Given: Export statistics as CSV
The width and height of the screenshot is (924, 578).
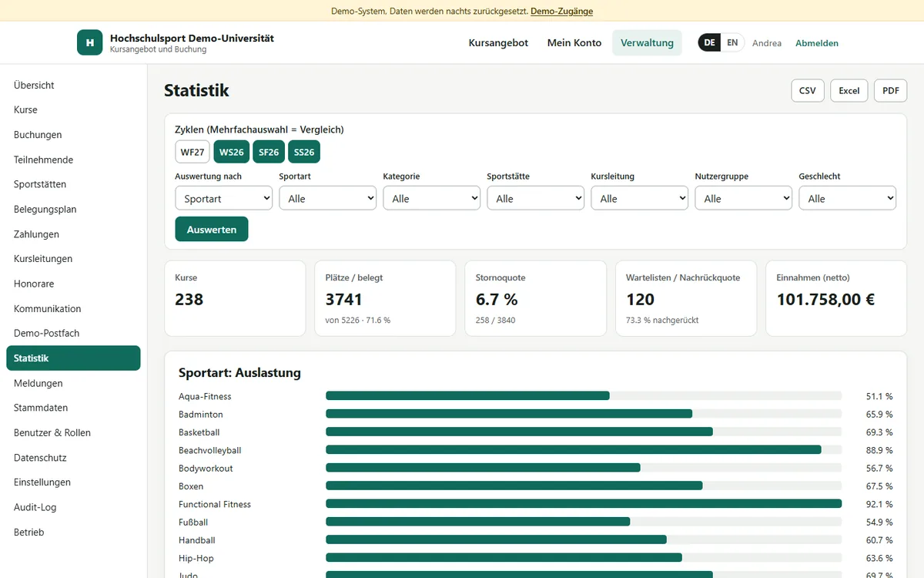Looking at the screenshot, I should pyautogui.click(x=808, y=90).
